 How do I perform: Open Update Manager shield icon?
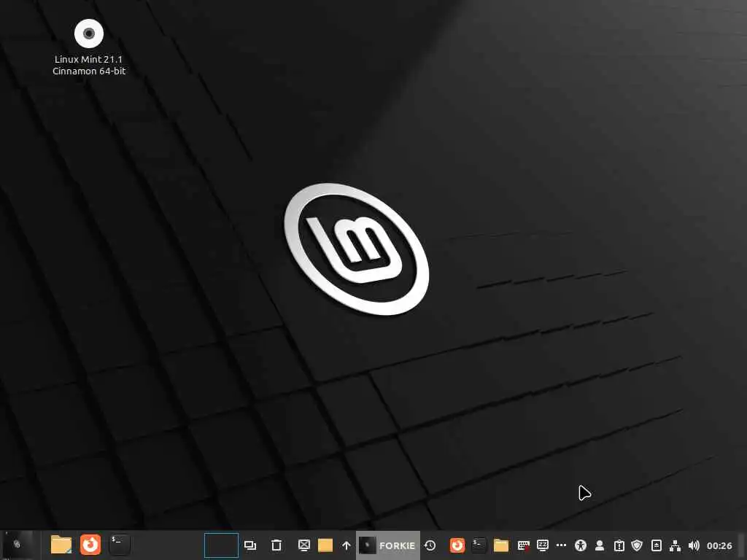pyautogui.click(x=637, y=545)
